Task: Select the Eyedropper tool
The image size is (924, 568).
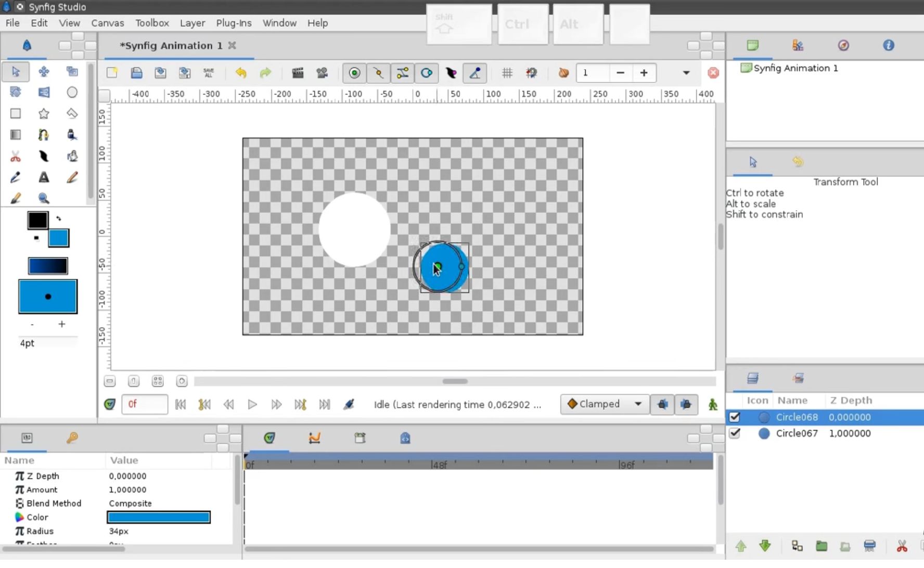Action: pyautogui.click(x=16, y=177)
